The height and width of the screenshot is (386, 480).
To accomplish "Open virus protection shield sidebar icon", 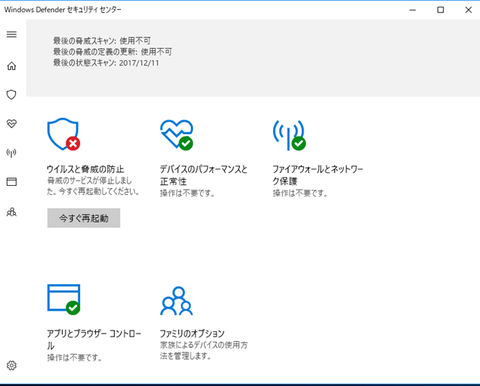I will click(x=12, y=95).
